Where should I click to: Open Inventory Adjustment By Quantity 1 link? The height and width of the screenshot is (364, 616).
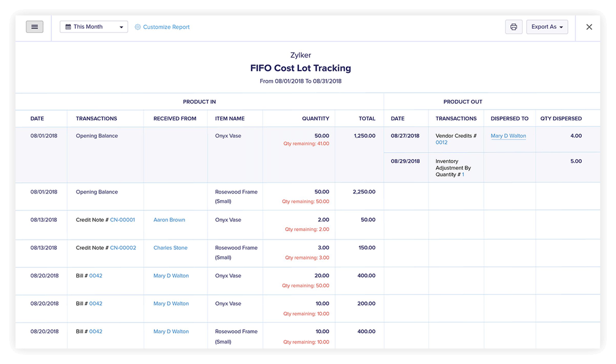(x=463, y=174)
